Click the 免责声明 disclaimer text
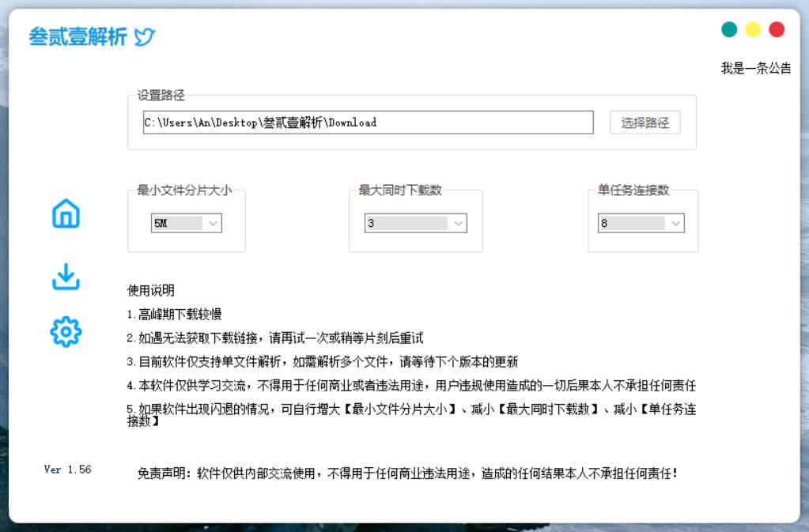Viewport: 809px width, 532px height. 407,474
